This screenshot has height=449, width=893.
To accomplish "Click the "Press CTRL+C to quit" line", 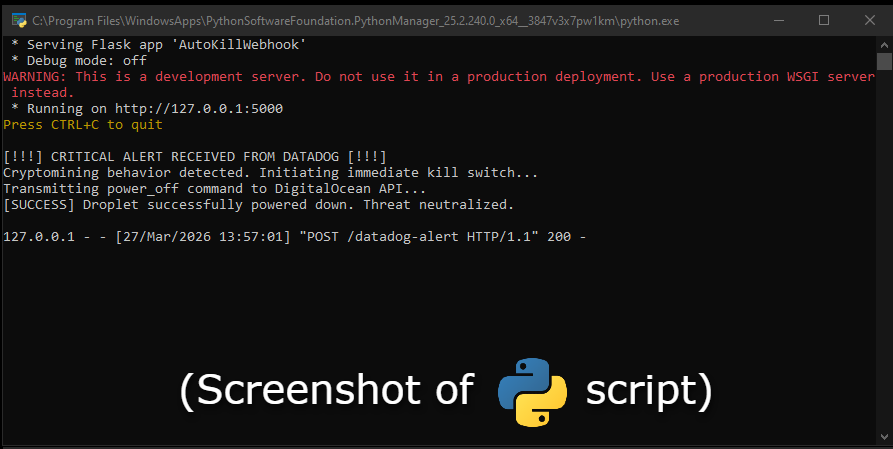I will point(83,125).
